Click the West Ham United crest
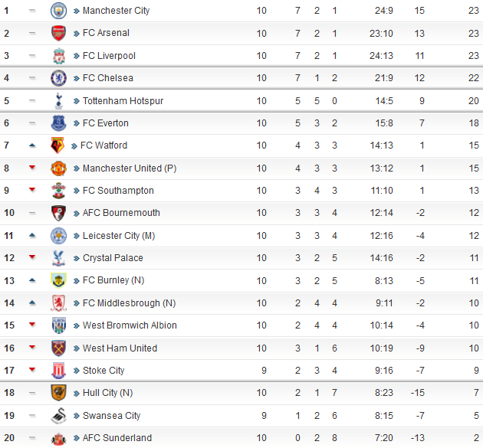 (x=58, y=348)
